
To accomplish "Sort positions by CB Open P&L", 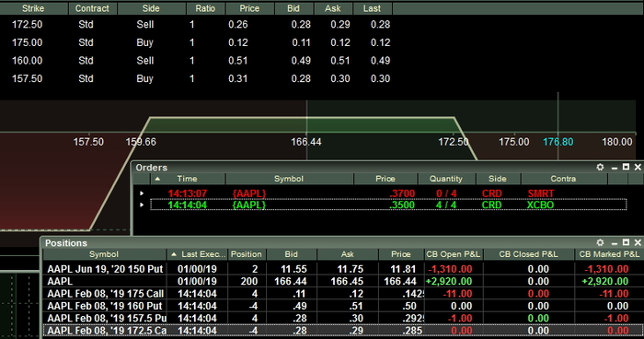I will [x=453, y=254].
